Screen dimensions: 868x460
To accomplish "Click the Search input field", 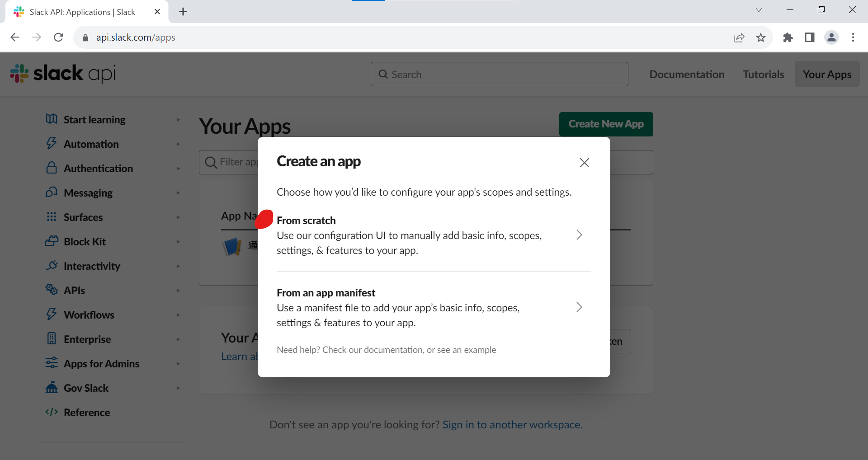I will [500, 75].
